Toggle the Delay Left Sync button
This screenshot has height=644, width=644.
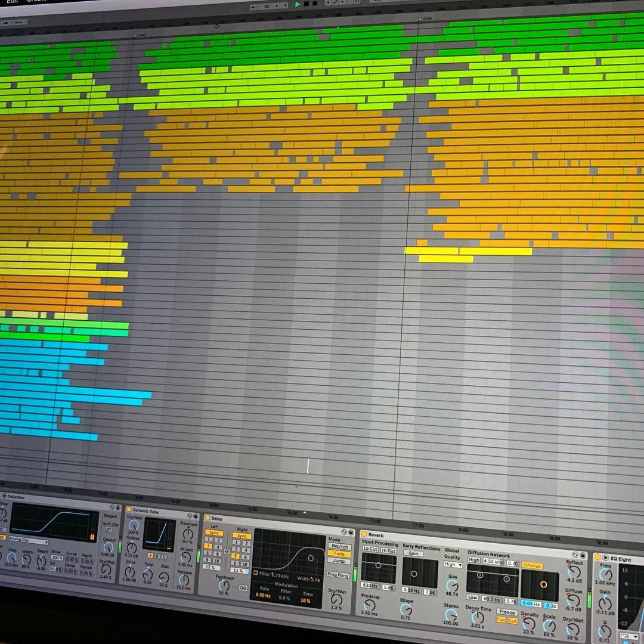214,532
